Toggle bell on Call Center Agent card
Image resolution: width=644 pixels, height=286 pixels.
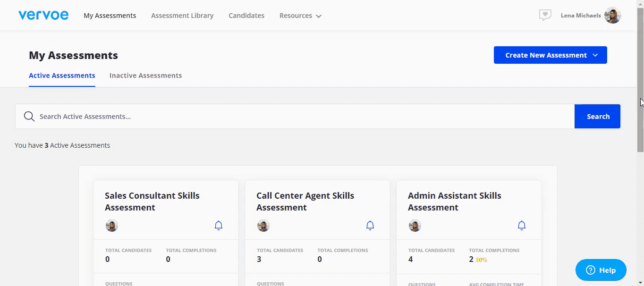(370, 226)
